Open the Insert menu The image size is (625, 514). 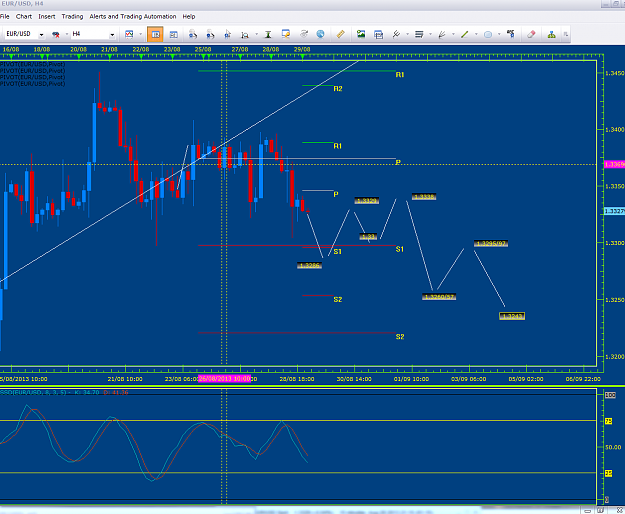pyautogui.click(x=47, y=16)
